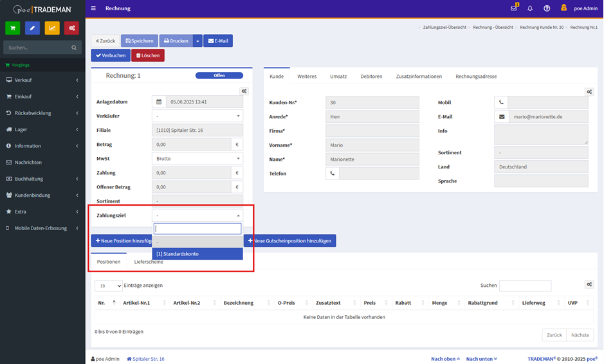Switch to the Weiteres tab
This screenshot has height=364, width=604.
[307, 77]
